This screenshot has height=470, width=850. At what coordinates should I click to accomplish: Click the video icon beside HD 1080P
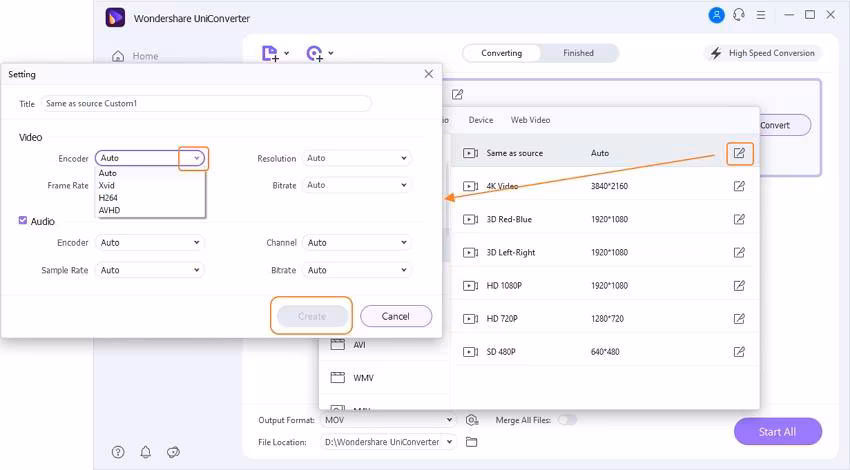pos(470,286)
